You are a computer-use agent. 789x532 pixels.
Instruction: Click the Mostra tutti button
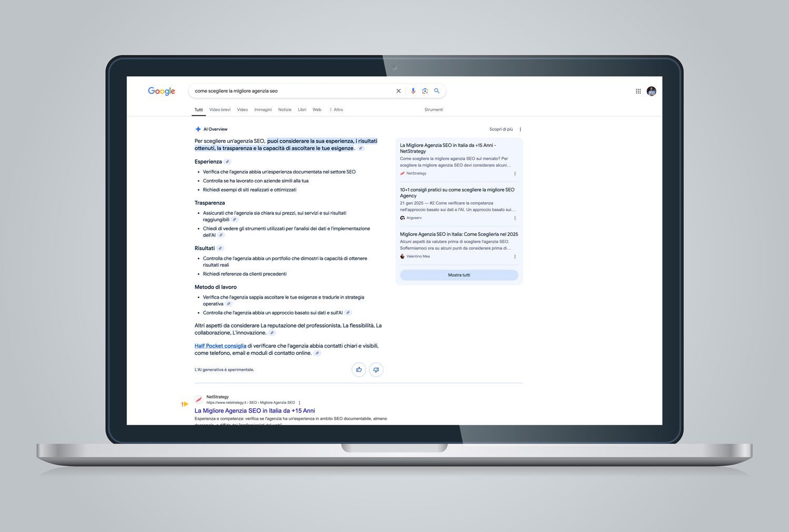pyautogui.click(x=459, y=275)
